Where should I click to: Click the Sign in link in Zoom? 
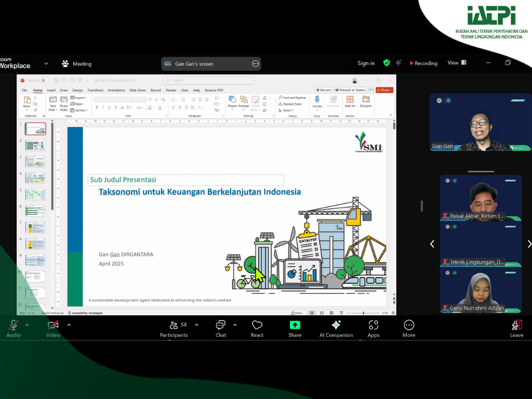[366, 63]
